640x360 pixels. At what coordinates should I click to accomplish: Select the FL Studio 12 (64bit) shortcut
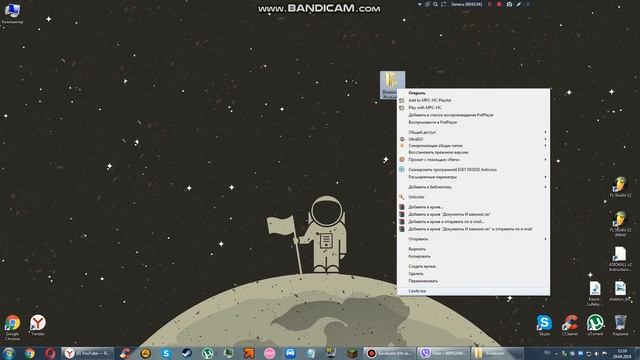(620, 224)
